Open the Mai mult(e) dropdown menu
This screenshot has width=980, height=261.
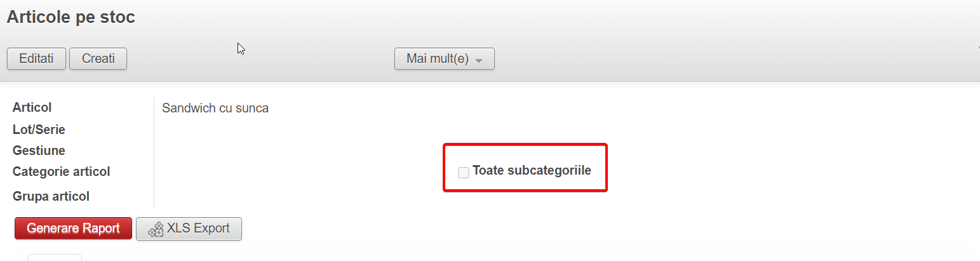point(444,59)
